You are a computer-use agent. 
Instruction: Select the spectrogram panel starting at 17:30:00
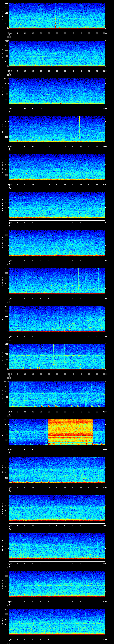click(57, 54)
